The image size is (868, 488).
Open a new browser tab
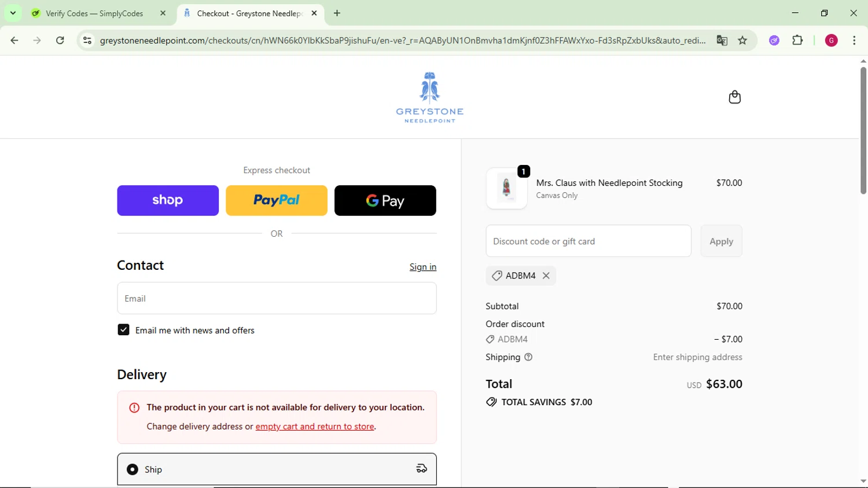[x=337, y=13]
